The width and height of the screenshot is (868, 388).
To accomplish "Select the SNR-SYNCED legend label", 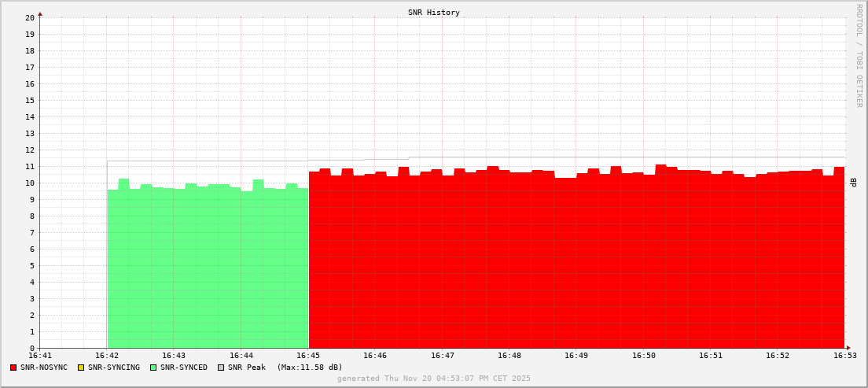I will [184, 368].
